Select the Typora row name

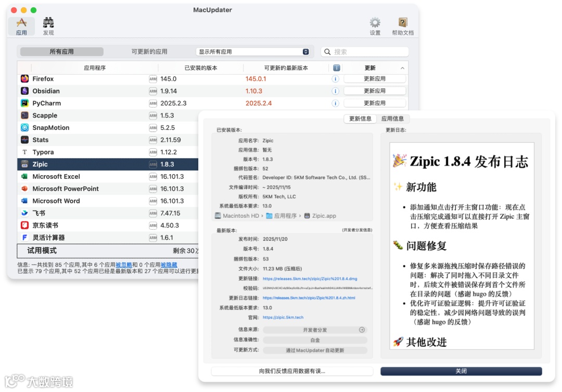pyautogui.click(x=43, y=152)
